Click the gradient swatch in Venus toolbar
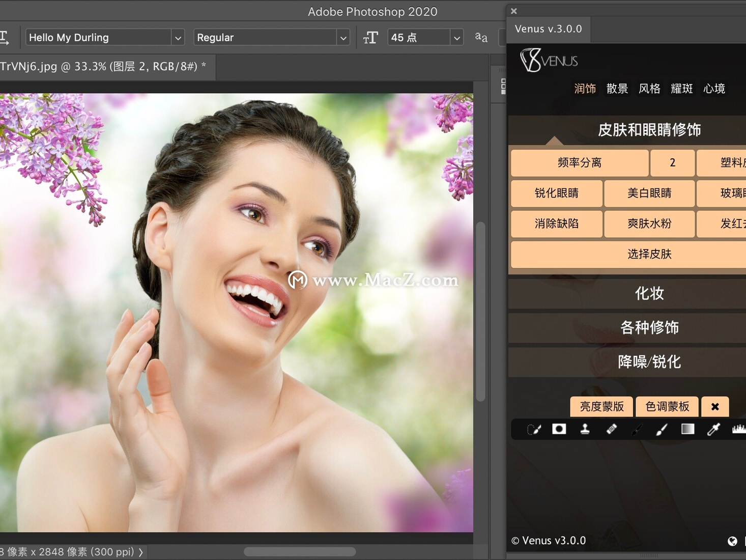 [688, 429]
